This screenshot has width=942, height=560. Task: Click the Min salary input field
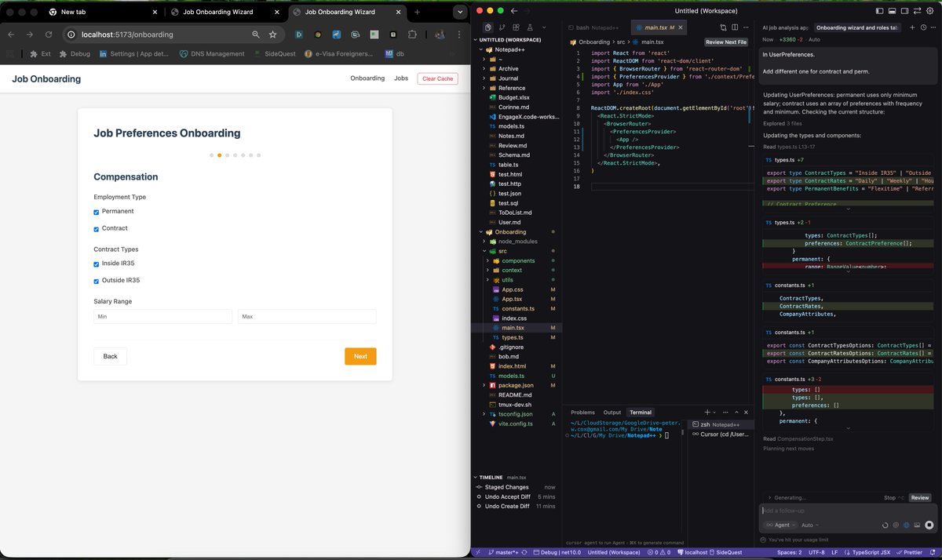163,317
